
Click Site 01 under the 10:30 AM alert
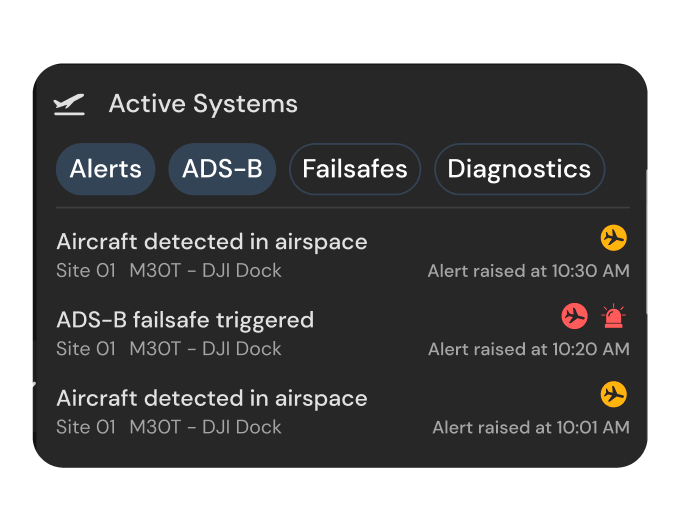pos(86,270)
